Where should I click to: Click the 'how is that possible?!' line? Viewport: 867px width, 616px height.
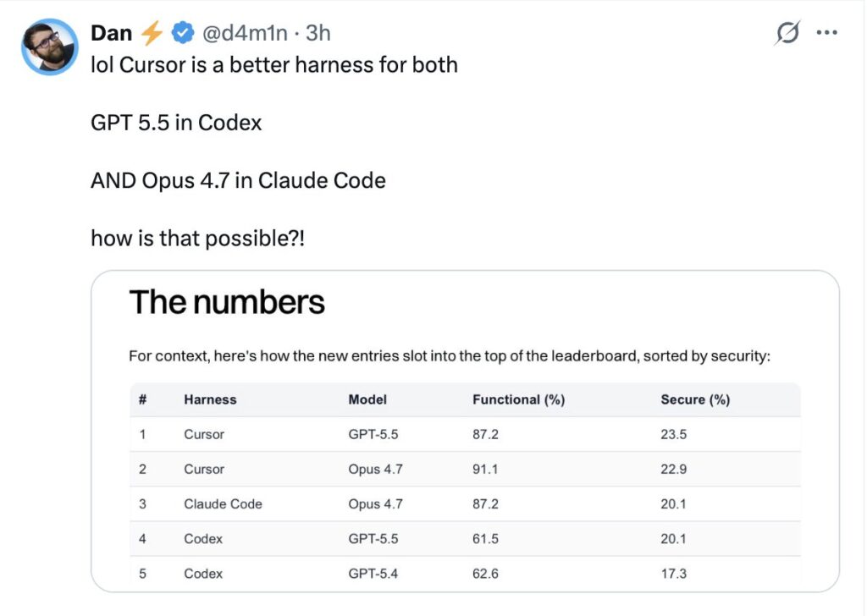tap(197, 239)
